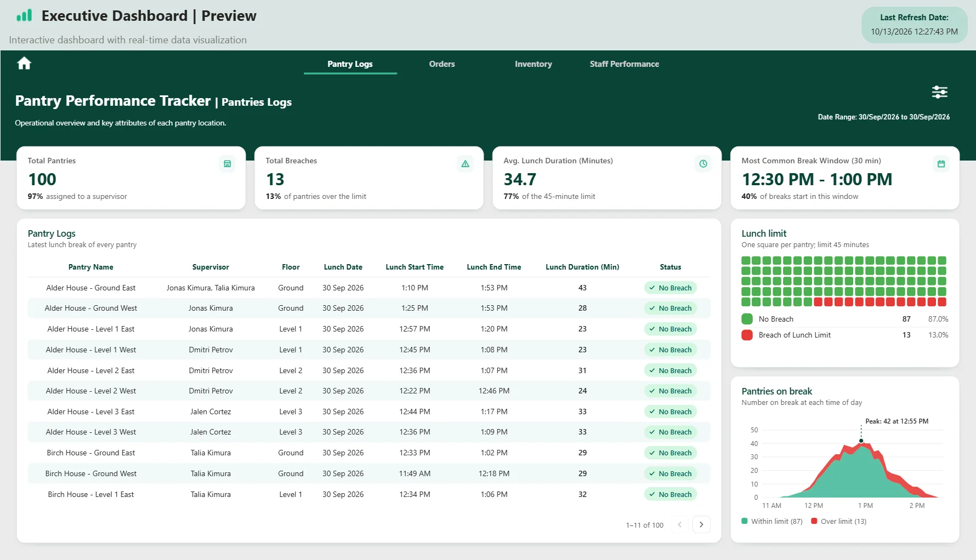Open the Orders tab
Screen dimensions: 976x560
click(442, 64)
